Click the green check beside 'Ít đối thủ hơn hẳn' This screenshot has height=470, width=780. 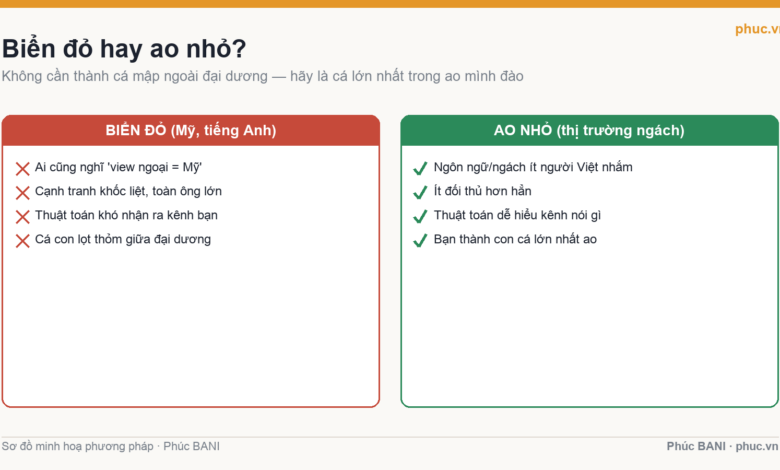pos(420,192)
